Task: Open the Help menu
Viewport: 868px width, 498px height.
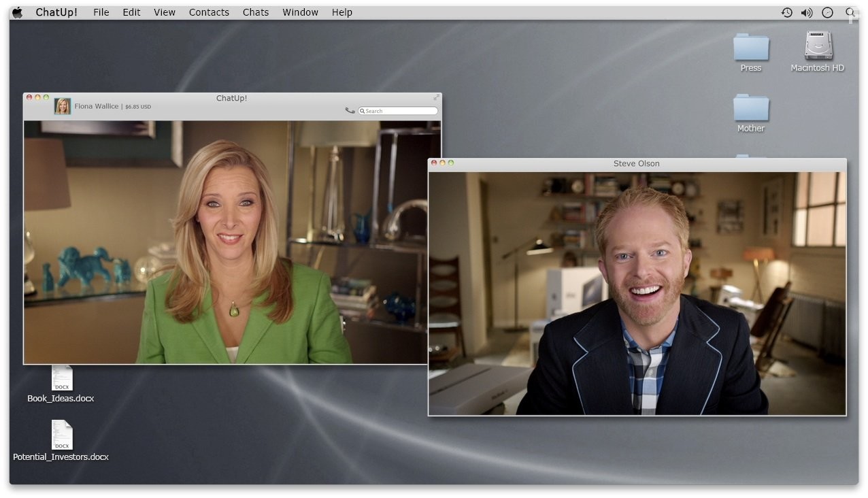Action: coord(342,12)
